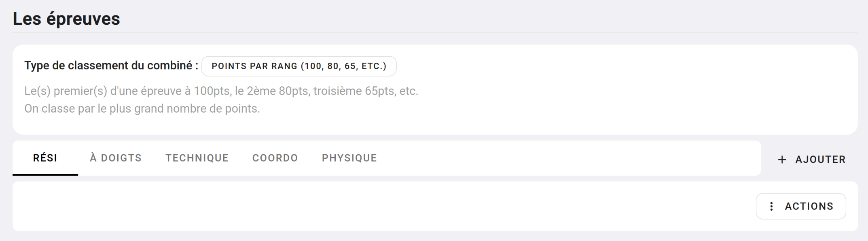Open the Points par rang ranking selector

tap(299, 66)
